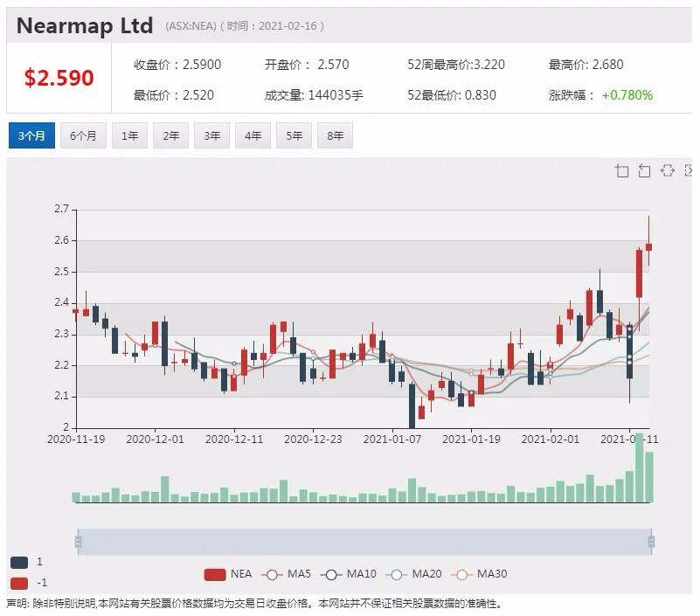
Task: Click the green +0.780% change value
Action: point(627,95)
